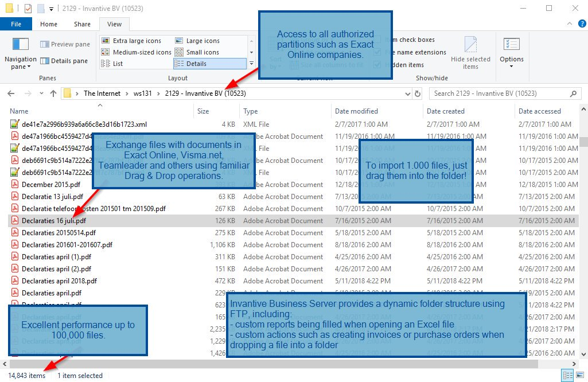This screenshot has width=588, height=382.
Task: Open Explorer help via question mark icon
Action: [x=582, y=24]
